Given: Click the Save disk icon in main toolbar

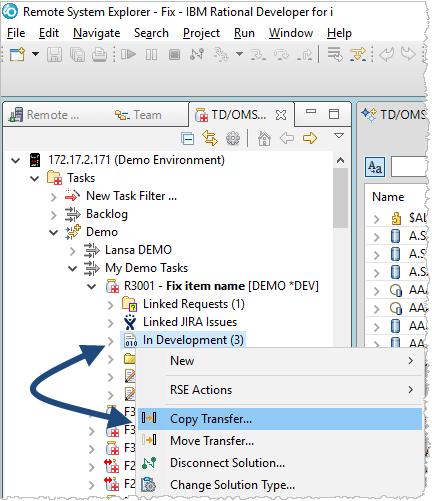Looking at the screenshot, I should [54, 54].
